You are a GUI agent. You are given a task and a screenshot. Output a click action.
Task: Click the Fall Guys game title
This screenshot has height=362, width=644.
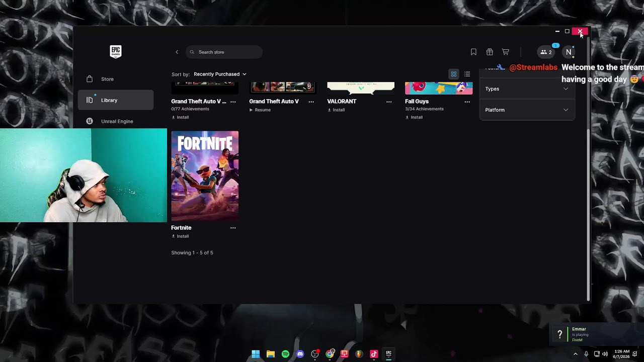click(417, 102)
